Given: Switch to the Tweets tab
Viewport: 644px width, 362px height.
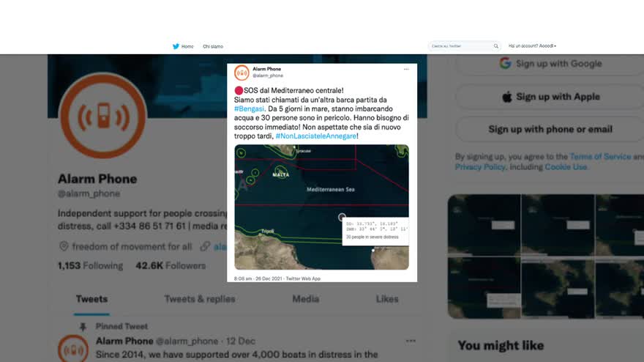Looking at the screenshot, I should point(91,299).
